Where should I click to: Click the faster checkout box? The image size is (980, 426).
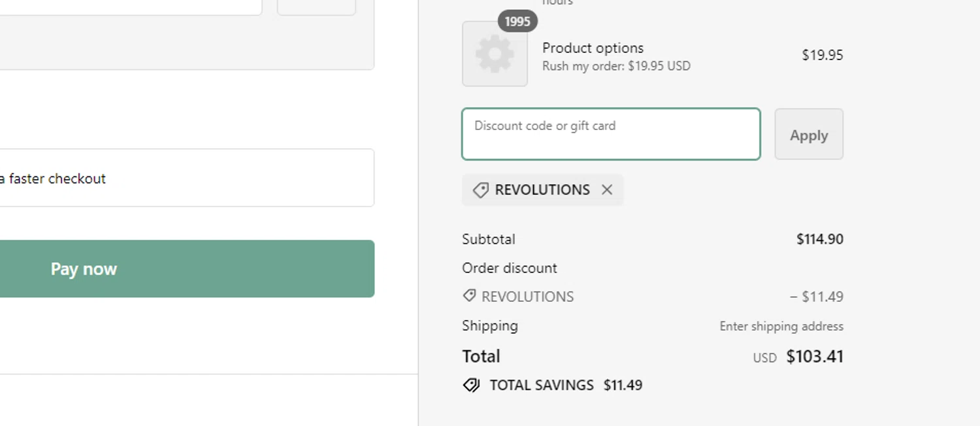point(187,178)
